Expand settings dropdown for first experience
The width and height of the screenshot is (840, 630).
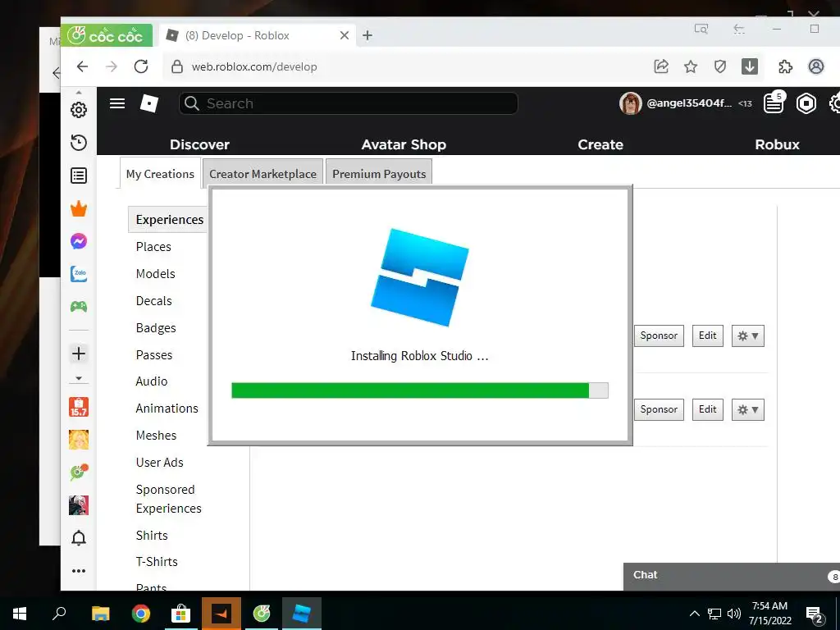click(x=748, y=336)
